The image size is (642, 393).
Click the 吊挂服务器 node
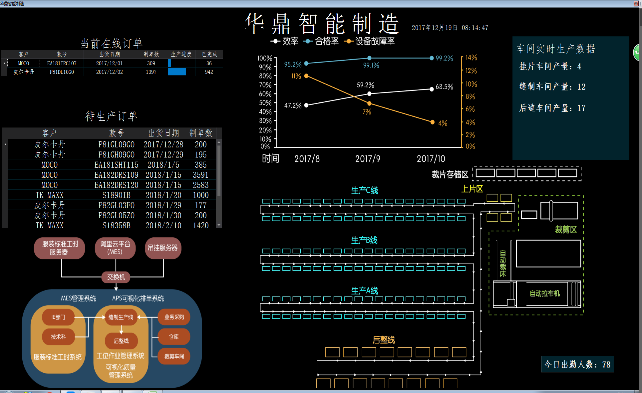(163, 248)
